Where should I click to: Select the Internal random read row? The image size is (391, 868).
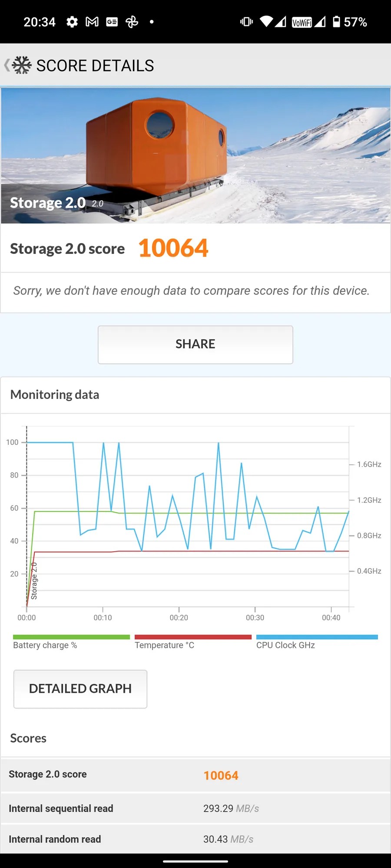tap(195, 839)
